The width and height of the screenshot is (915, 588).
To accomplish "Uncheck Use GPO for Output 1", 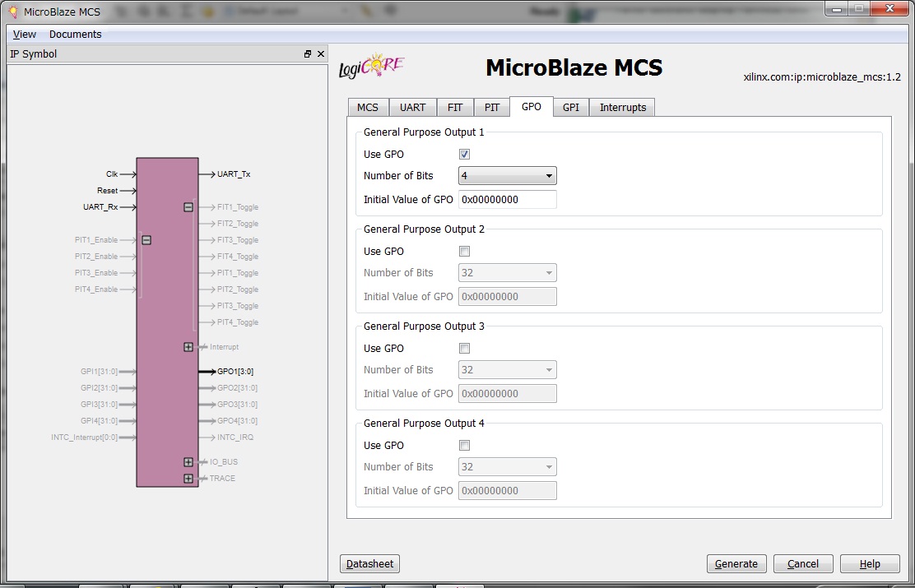I will tap(465, 155).
